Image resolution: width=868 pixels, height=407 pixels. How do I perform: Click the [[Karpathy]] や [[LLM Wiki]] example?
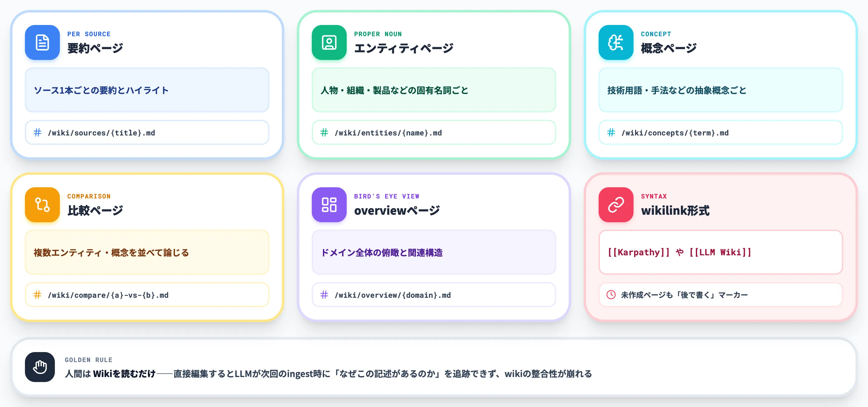point(679,252)
